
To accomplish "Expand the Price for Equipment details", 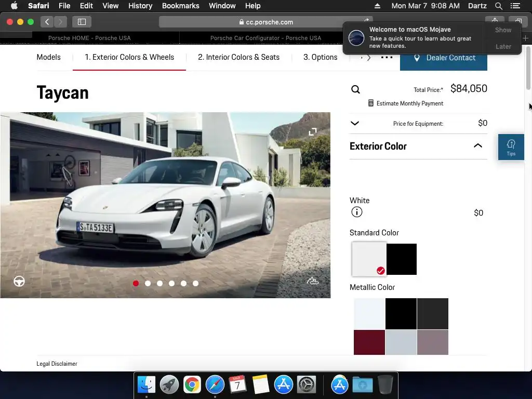I will point(354,123).
